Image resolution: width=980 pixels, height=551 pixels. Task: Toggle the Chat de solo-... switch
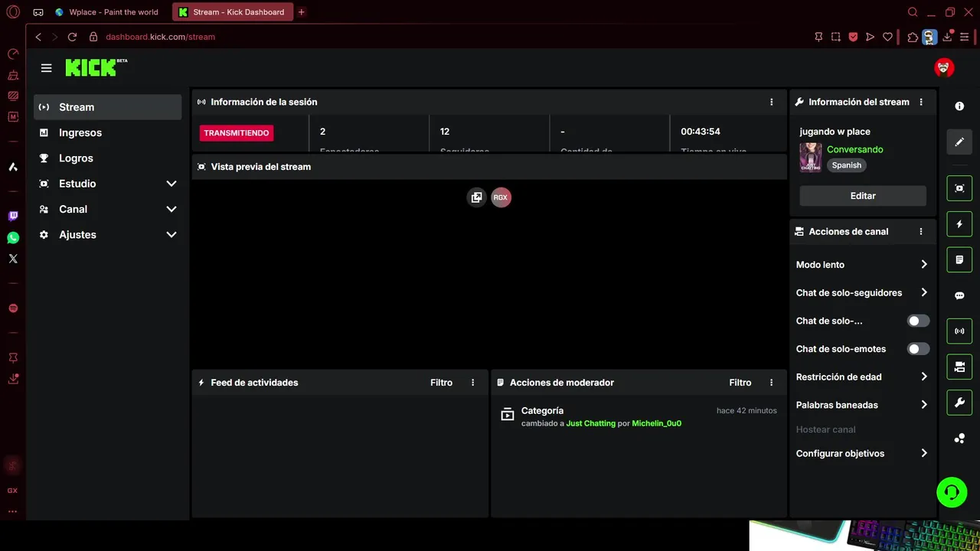coord(918,321)
